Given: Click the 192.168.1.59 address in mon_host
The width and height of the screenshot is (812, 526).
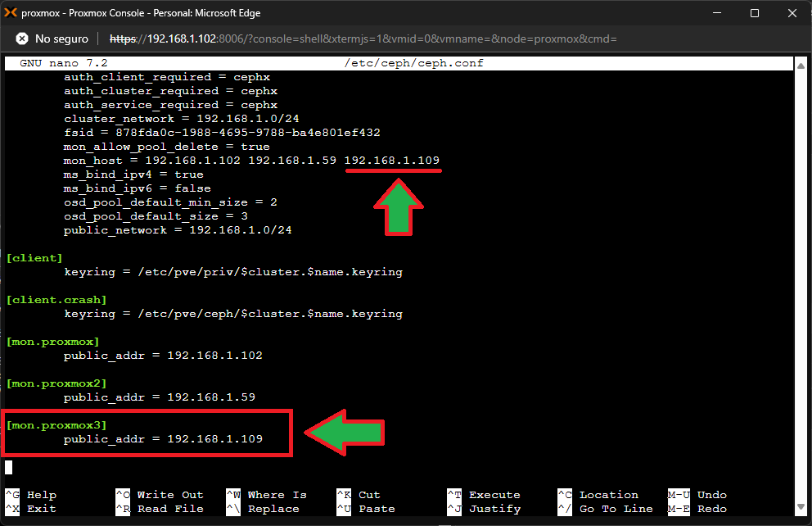Looking at the screenshot, I should 292,160.
